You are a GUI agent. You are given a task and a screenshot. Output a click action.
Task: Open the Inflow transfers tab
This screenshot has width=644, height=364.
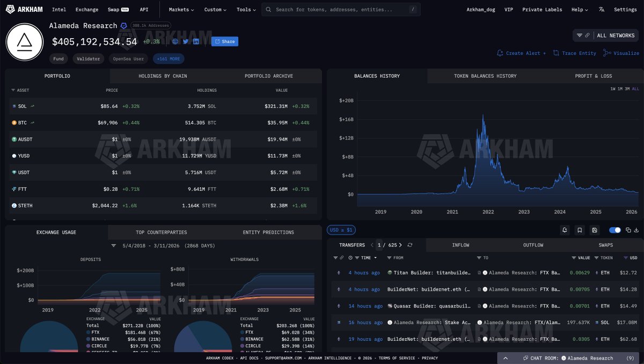pos(460,245)
